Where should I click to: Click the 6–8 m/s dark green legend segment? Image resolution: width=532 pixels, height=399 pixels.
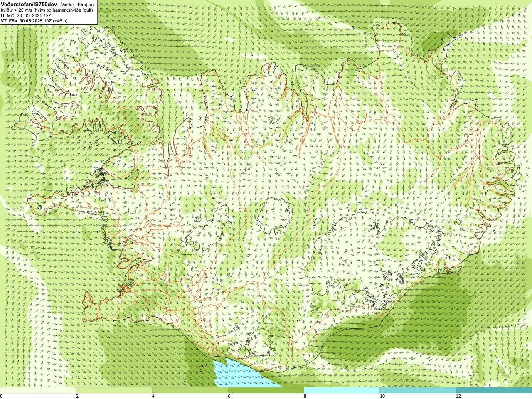266,390
